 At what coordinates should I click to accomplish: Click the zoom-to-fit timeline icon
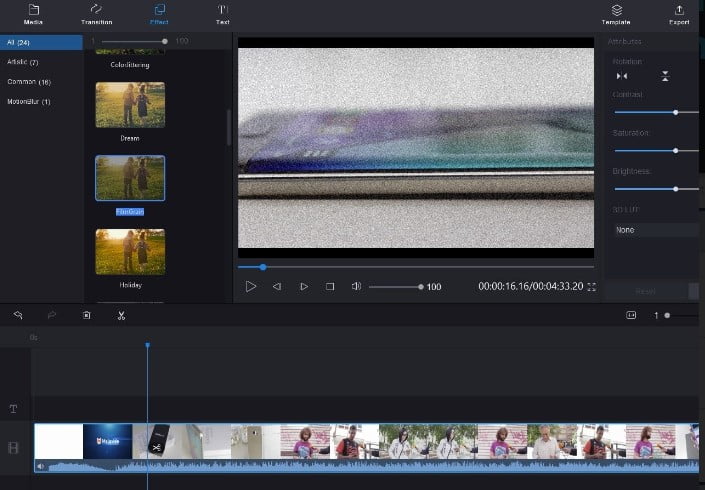631,315
